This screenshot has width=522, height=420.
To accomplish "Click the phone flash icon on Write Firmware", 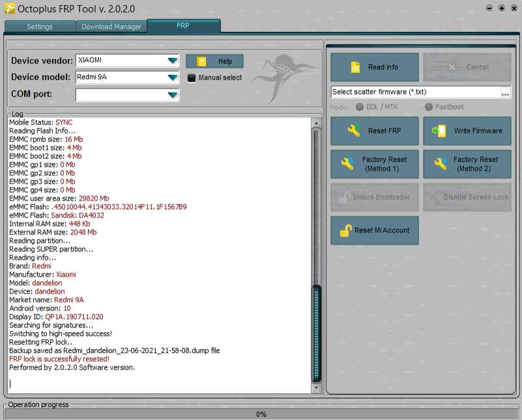I will 439,131.
